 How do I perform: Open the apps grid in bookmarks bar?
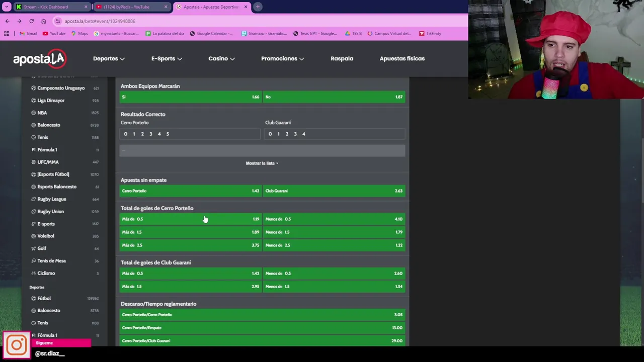click(7, 34)
